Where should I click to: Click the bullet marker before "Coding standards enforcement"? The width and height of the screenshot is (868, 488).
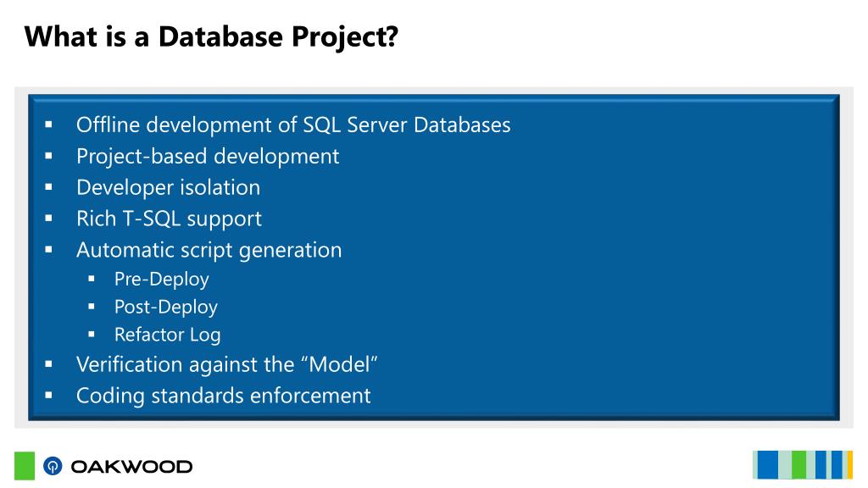(x=48, y=396)
